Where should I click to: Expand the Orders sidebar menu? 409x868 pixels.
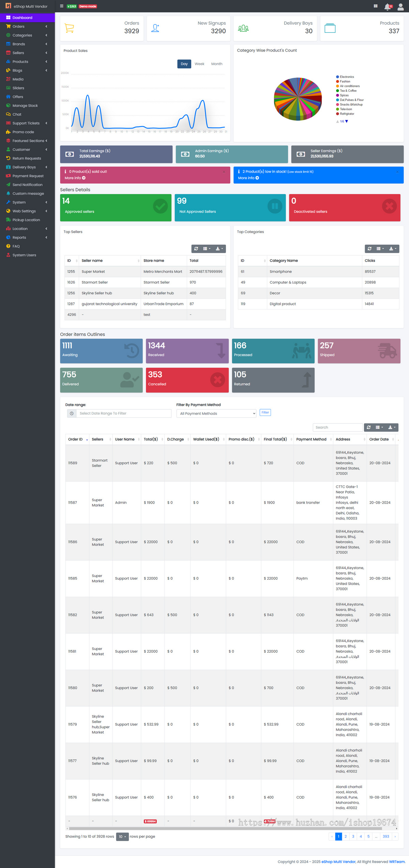click(27, 26)
